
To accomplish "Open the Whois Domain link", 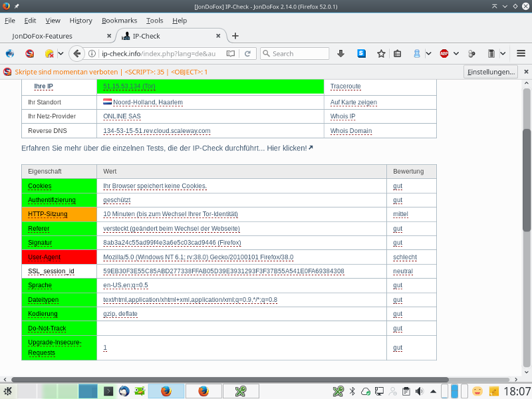I will tap(351, 130).
